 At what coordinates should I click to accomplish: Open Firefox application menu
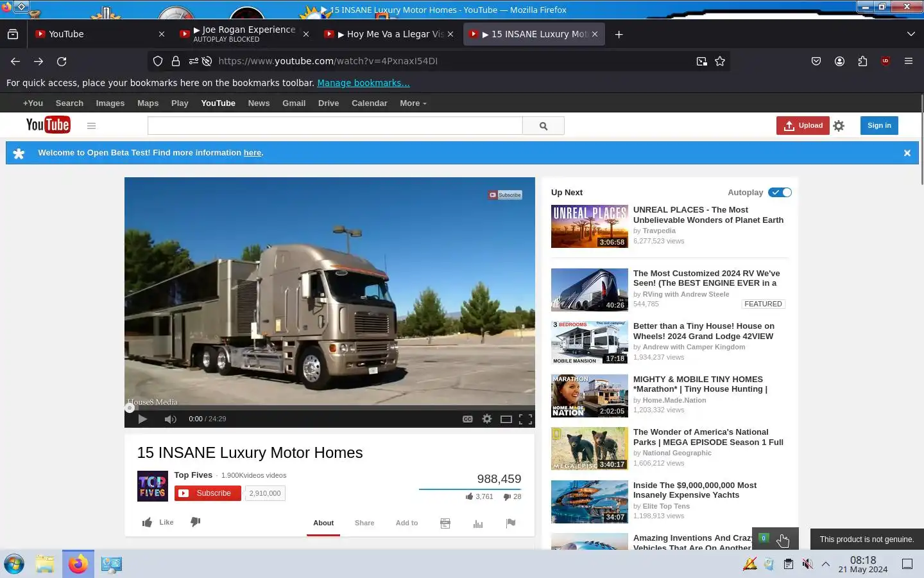point(909,61)
